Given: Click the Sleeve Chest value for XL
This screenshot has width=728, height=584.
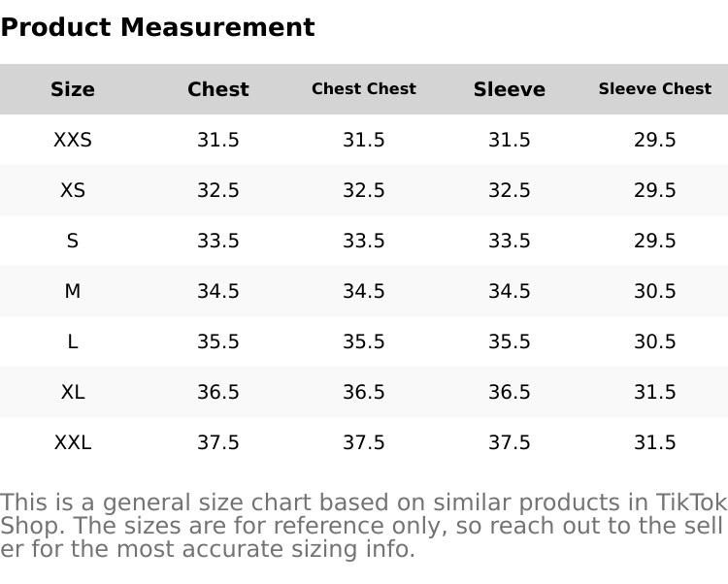Looking at the screenshot, I should [x=655, y=393].
